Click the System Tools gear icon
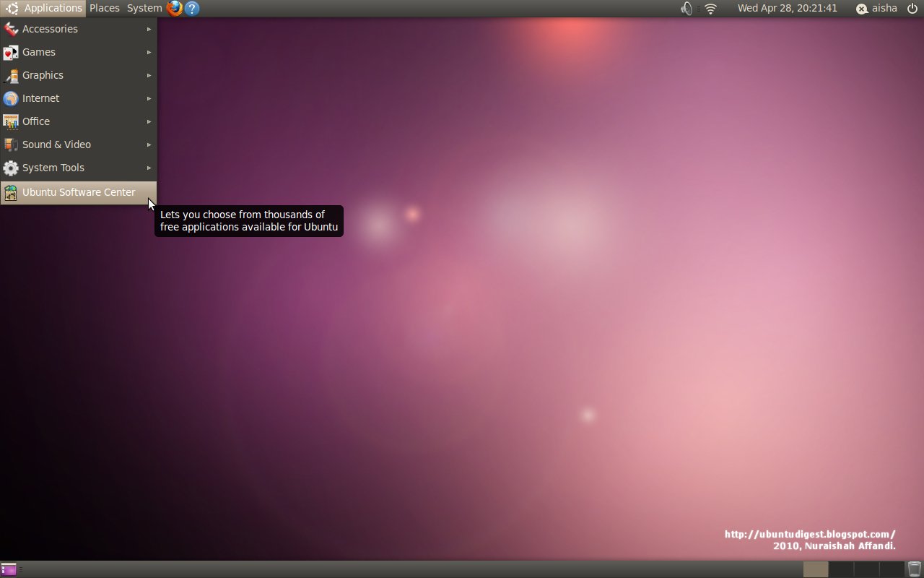The height and width of the screenshot is (578, 924). [x=11, y=168]
